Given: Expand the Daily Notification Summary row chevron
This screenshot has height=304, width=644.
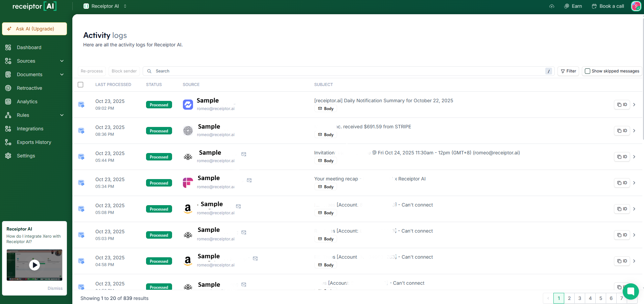Looking at the screenshot, I should pyautogui.click(x=634, y=105).
